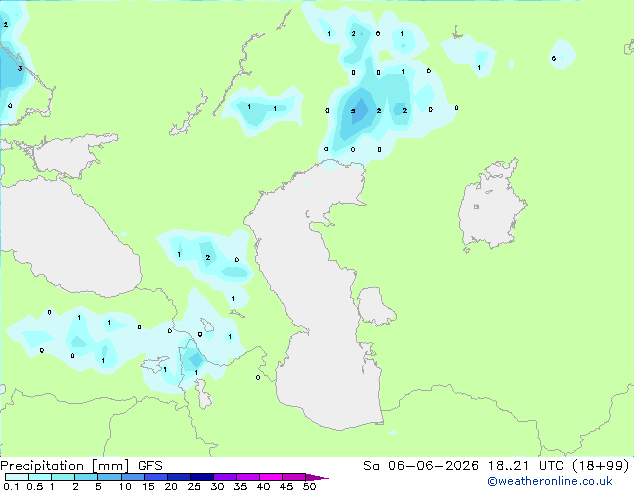
Task: Click the legend label '15'
Action: click(x=148, y=486)
